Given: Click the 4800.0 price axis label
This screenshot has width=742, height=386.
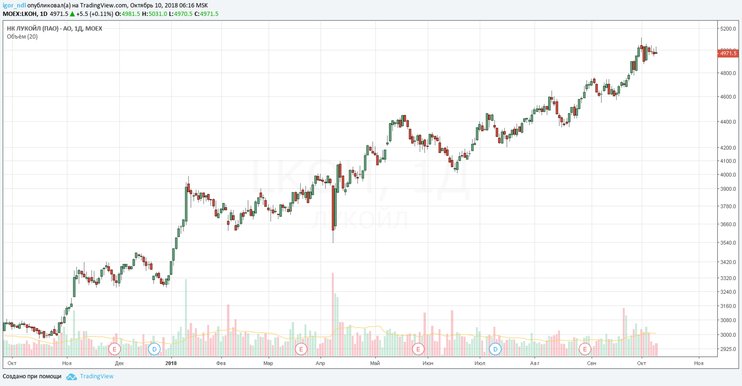Looking at the screenshot, I should 729,73.
